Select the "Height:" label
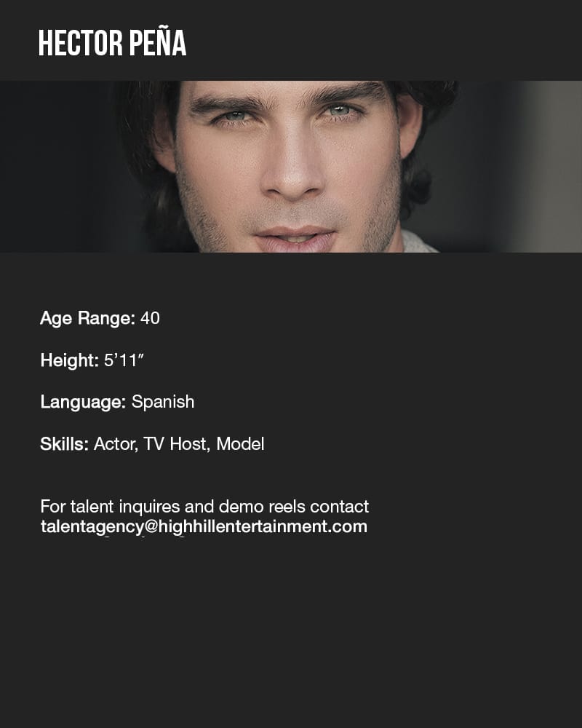Viewport: 582px width, 728px height. click(x=70, y=360)
